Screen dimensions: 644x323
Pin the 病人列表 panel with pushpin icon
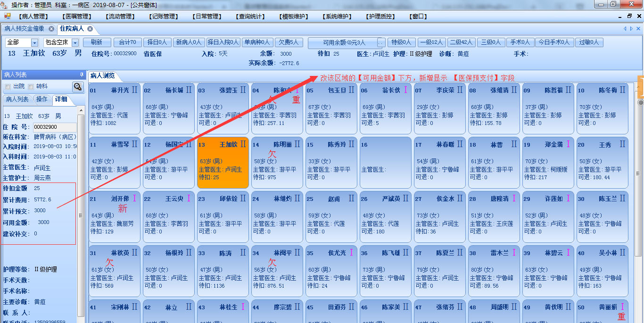tap(81, 75)
